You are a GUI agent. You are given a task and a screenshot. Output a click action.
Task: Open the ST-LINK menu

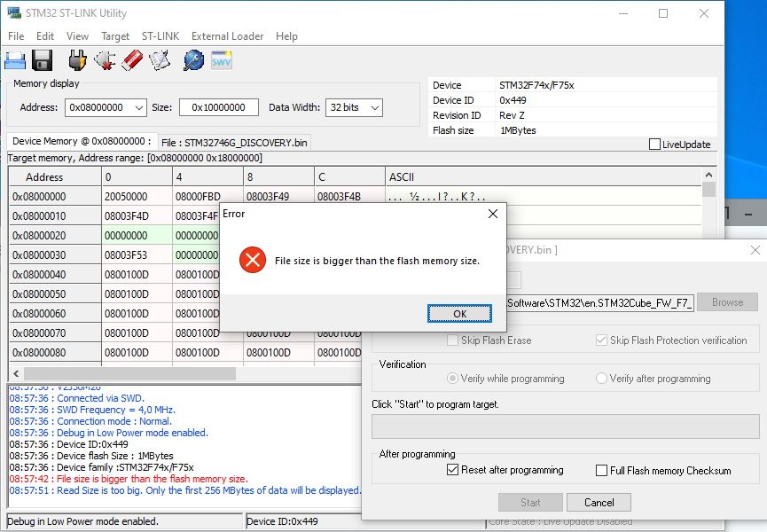(x=160, y=36)
